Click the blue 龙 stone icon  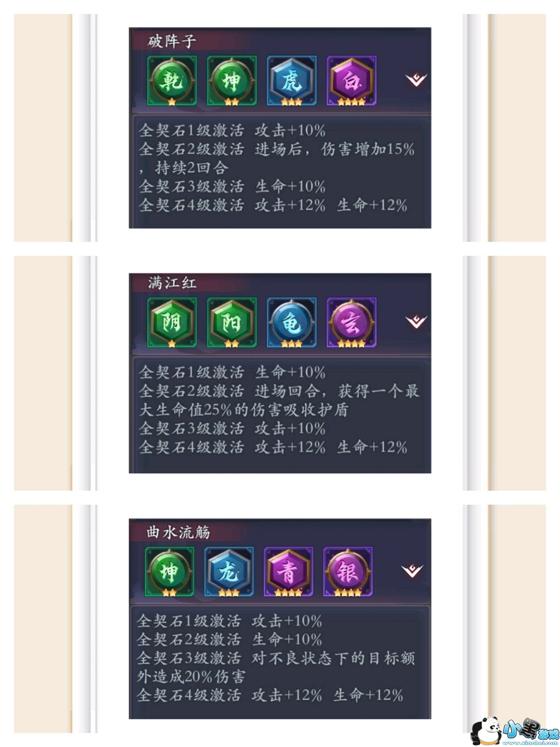point(229,572)
